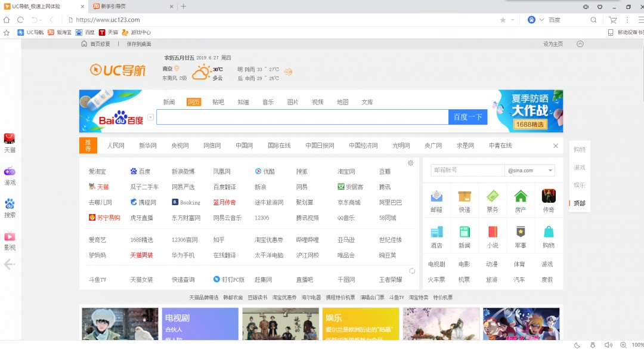
Task: Toggle the bookmark star in the address bar
Action: [x=504, y=19]
